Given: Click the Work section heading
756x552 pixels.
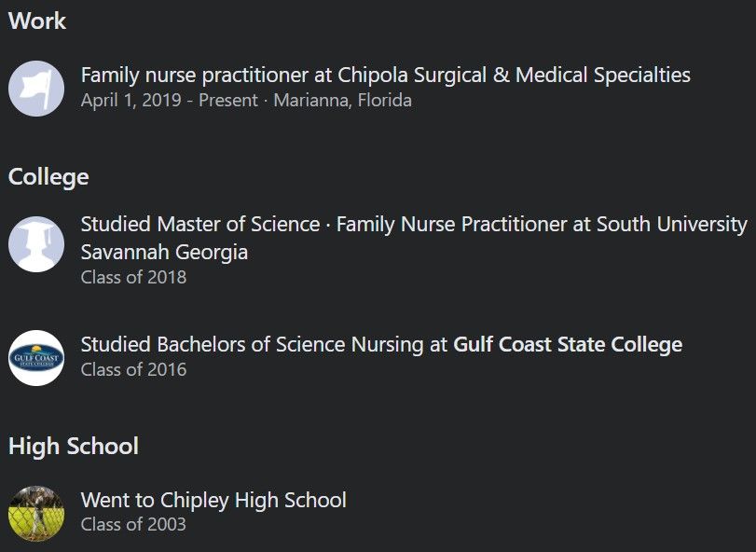Looking at the screenshot, I should click(x=37, y=21).
